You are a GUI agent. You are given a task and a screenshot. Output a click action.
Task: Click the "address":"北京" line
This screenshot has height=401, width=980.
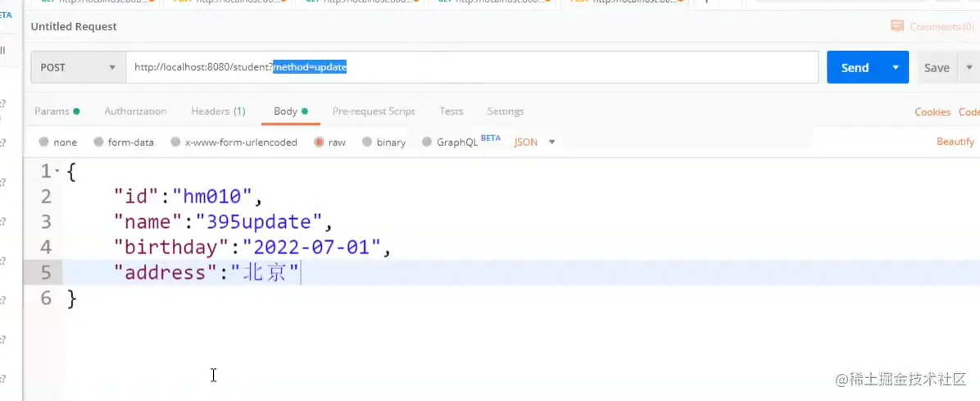[x=206, y=273]
